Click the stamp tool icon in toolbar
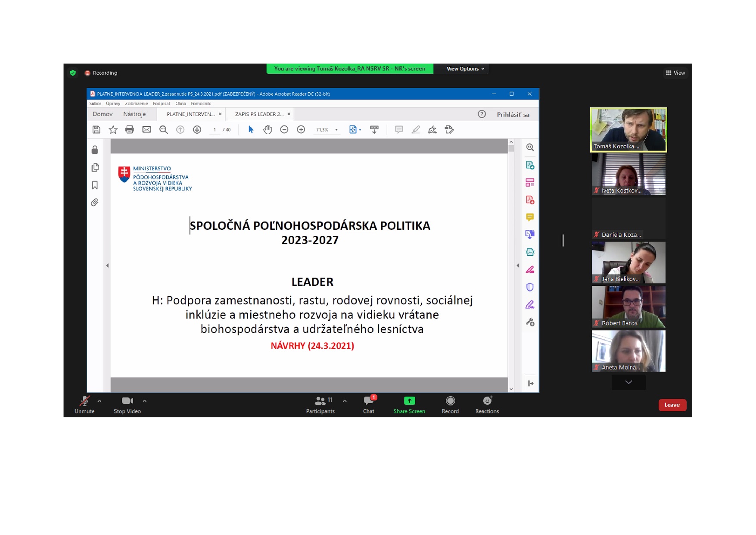 [x=449, y=130]
